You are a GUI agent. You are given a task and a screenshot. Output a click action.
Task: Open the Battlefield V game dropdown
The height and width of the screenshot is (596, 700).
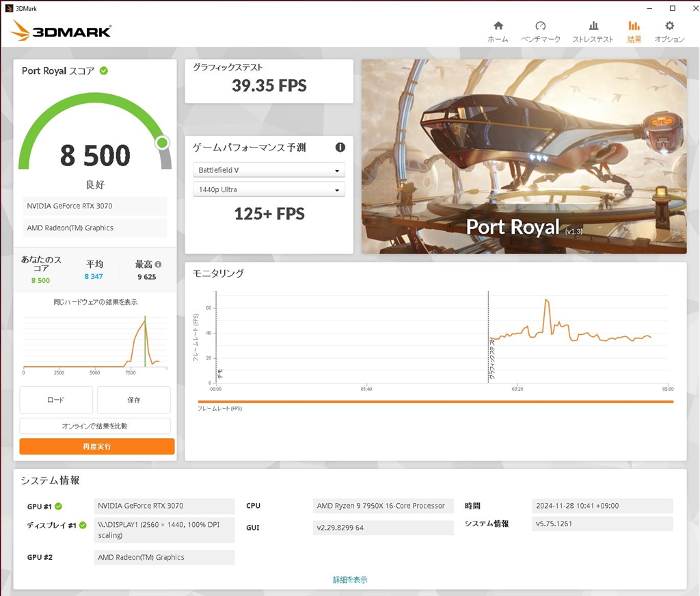tap(269, 170)
